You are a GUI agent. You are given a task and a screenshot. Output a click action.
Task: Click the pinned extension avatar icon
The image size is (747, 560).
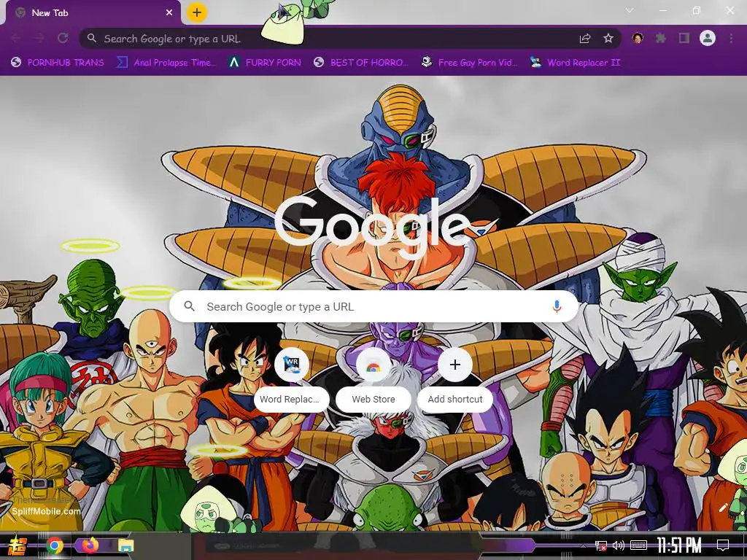click(638, 38)
